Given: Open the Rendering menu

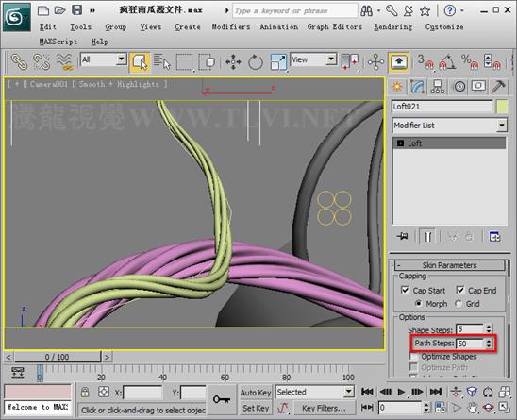Looking at the screenshot, I should coord(393,26).
